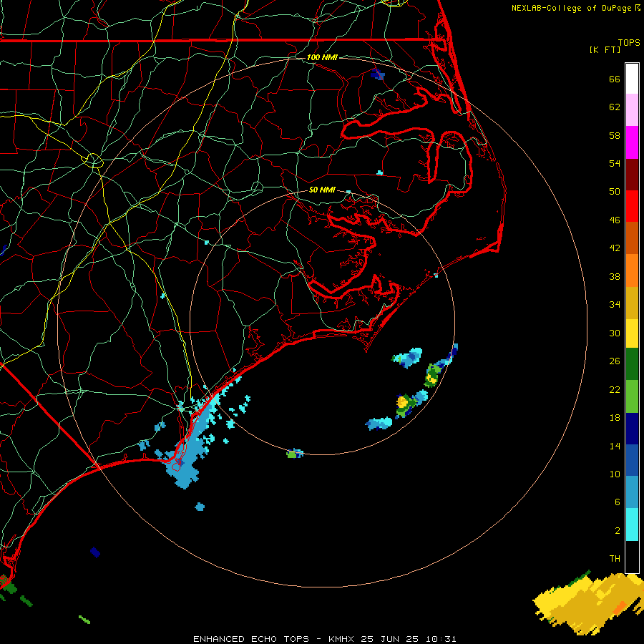The height and width of the screenshot is (644, 644).
Task: Click the 62 value on the legend
Action: pyautogui.click(x=615, y=107)
